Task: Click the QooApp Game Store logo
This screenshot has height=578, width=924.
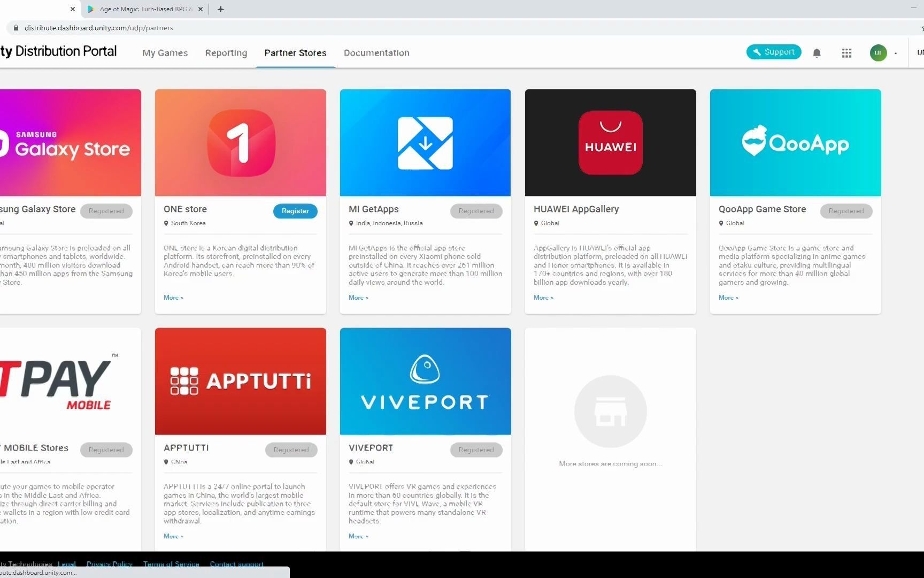Action: tap(795, 142)
